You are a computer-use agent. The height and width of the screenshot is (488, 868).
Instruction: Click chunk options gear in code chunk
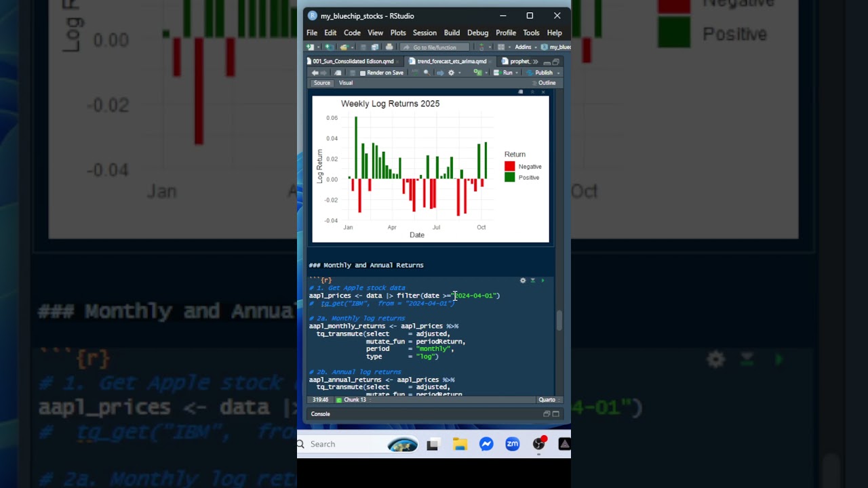point(523,280)
